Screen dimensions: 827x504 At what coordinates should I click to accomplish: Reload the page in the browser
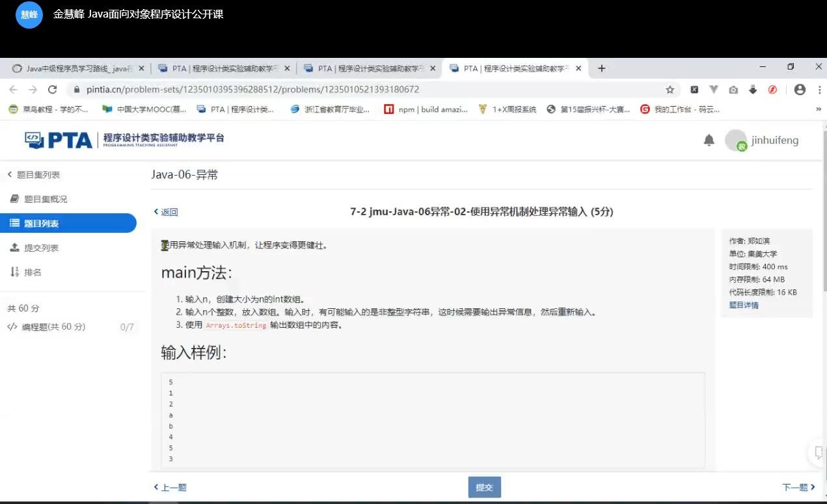(53, 90)
